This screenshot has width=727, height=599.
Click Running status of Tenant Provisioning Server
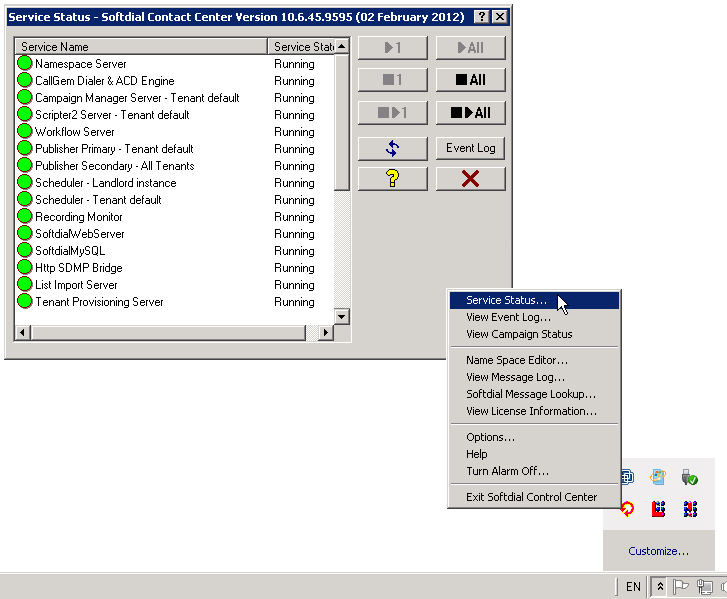point(294,302)
